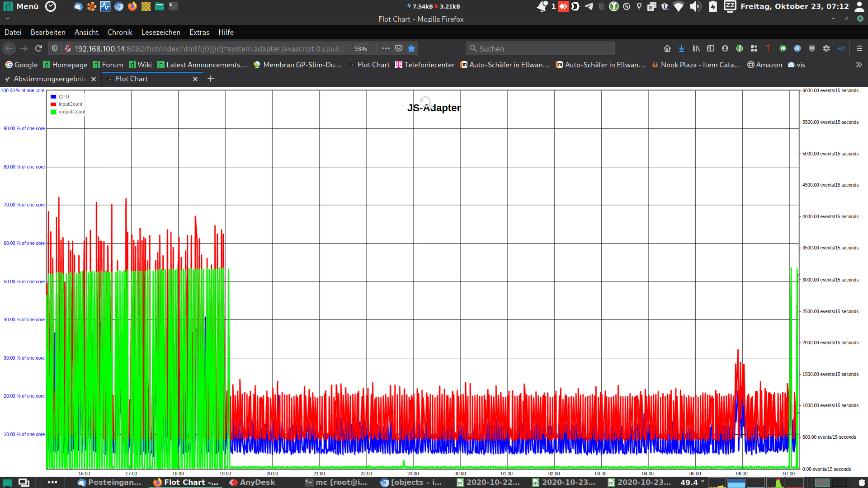
Task: Click the clock icon beside Menü
Action: 51,6
